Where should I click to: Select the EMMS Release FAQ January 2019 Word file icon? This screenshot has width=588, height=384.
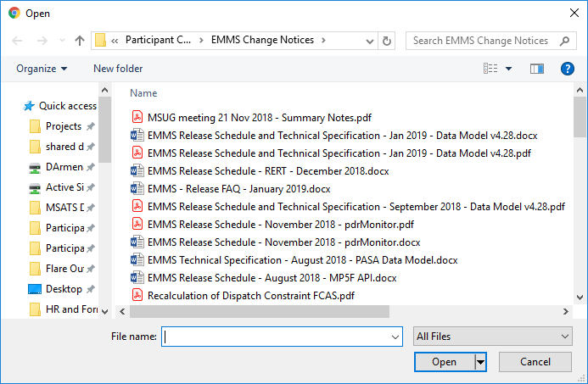(137, 188)
